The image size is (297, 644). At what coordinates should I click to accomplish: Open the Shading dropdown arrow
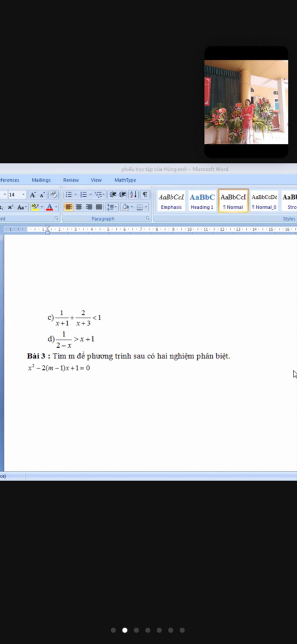pyautogui.click(x=132, y=207)
